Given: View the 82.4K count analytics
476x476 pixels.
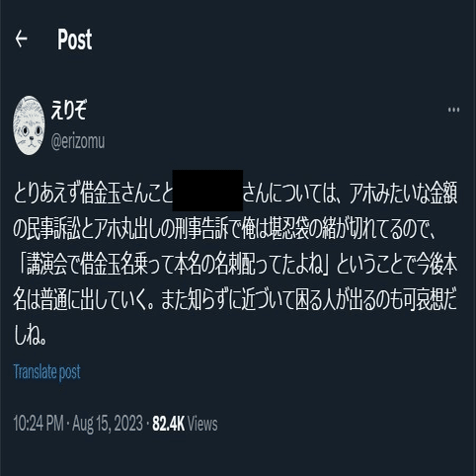Looking at the screenshot, I should [168, 424].
